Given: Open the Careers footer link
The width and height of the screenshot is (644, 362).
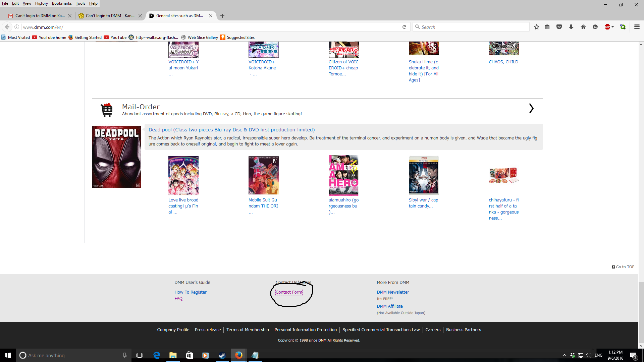Looking at the screenshot, I should [433, 330].
